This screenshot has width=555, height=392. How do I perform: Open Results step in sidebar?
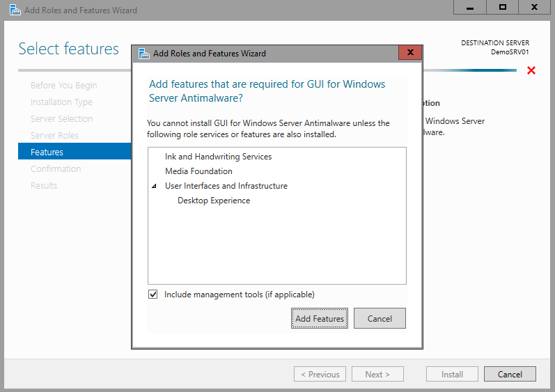pyautogui.click(x=44, y=185)
